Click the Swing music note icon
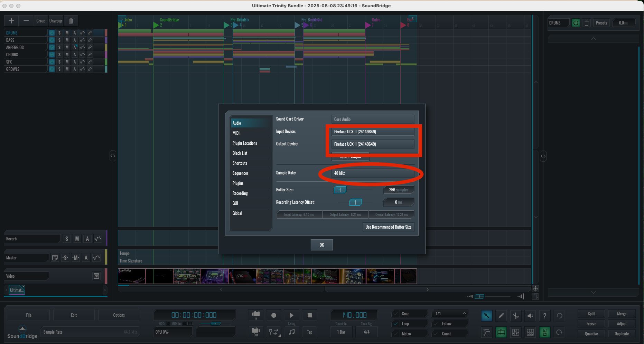 tap(291, 332)
